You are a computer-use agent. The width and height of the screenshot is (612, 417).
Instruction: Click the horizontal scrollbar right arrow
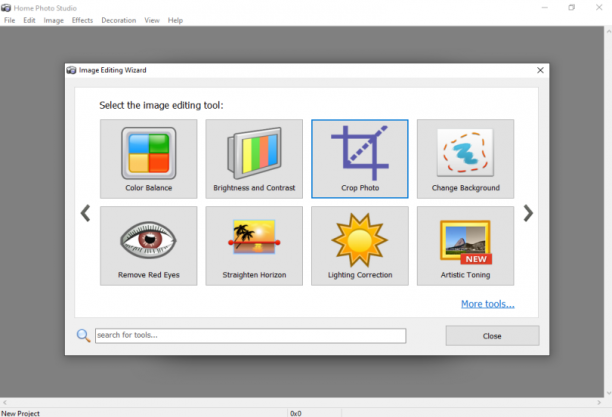(x=599, y=402)
